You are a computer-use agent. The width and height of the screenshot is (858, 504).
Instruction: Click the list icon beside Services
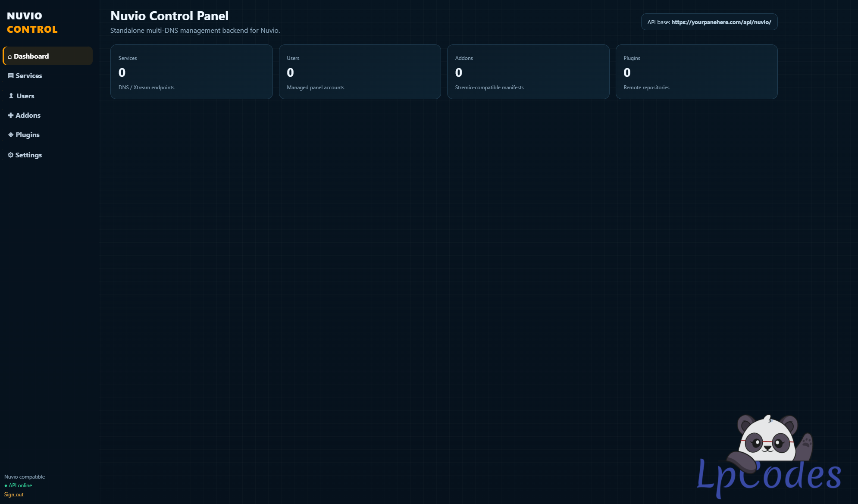point(11,76)
